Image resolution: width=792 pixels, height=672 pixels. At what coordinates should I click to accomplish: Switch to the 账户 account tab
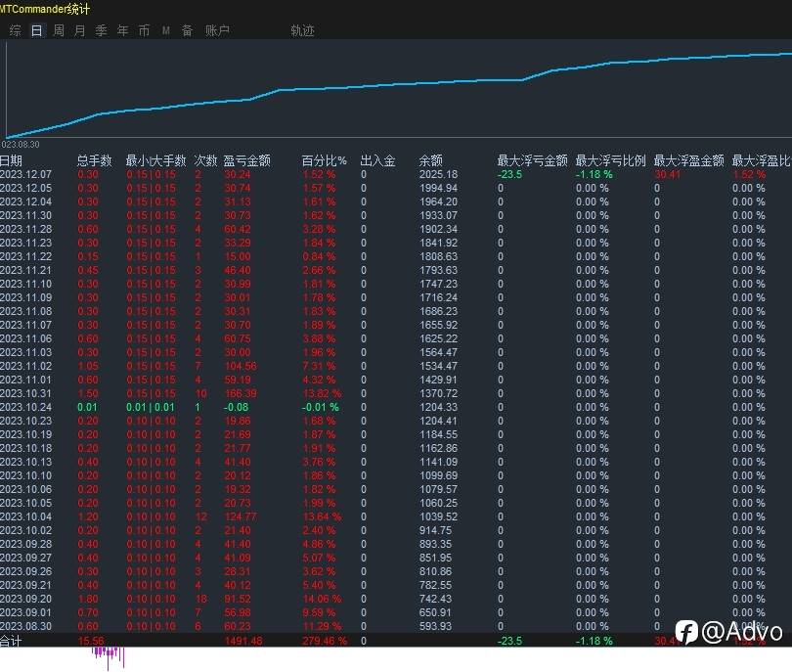(x=218, y=31)
